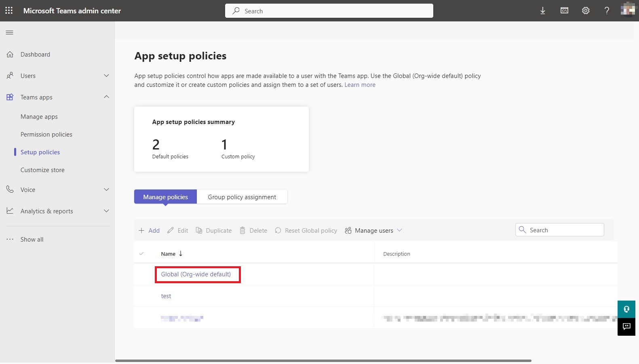Click Add to create new policy
Viewport: 639px width, 364px height.
coord(149,230)
